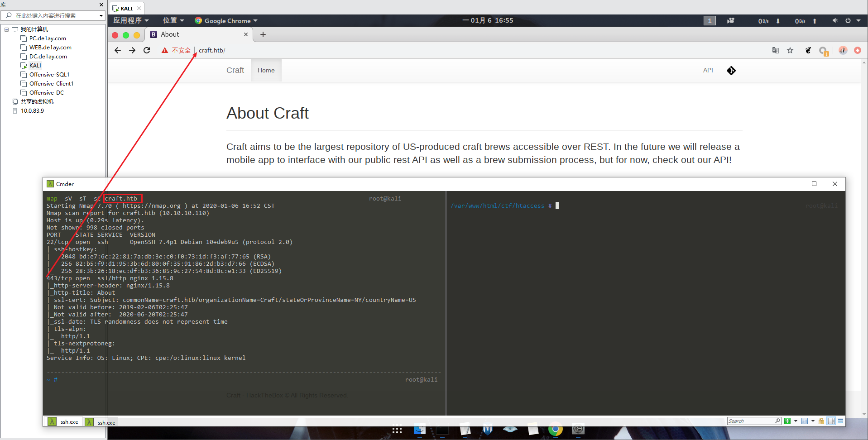The image size is (868, 440).
Task: Click the padlock icon in Cmder status bar
Action: point(821,421)
